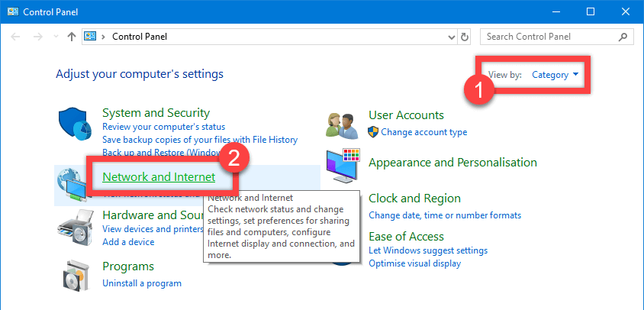
Task: Click the View by label
Action: coord(505,75)
